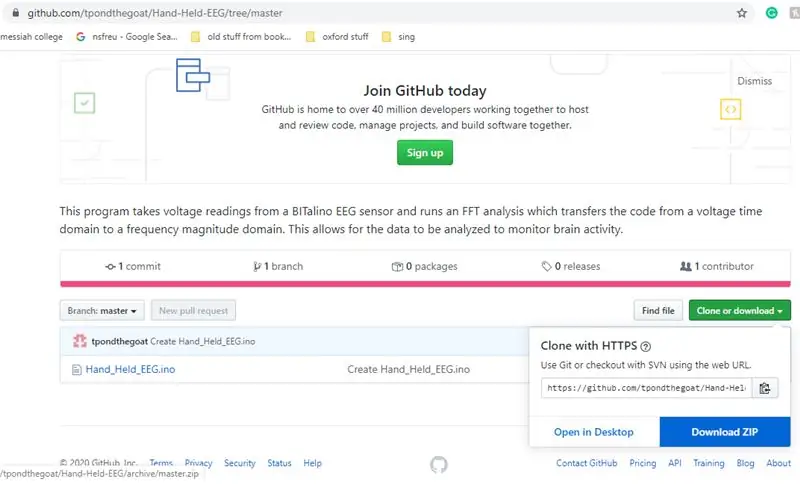Click the lock icon in the address bar
Image resolution: width=800 pixels, height=484 pixels.
16,13
